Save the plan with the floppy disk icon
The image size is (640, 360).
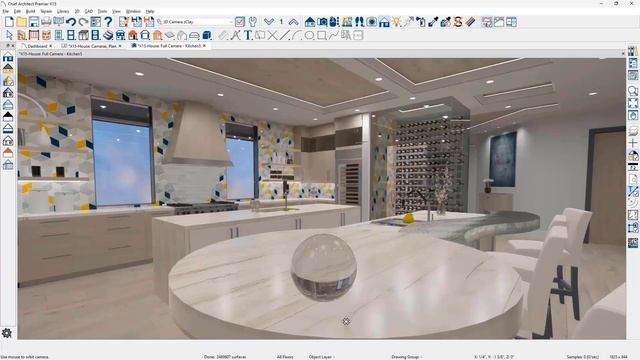(34, 22)
